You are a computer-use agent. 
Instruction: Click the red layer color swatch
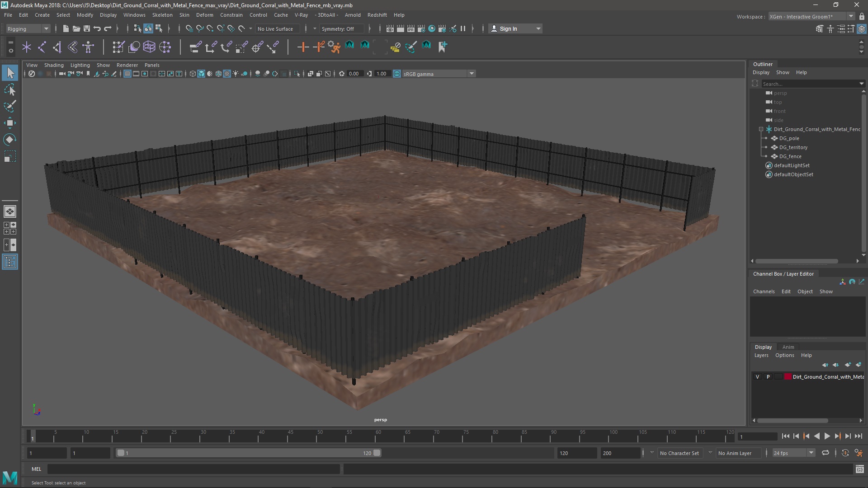coord(788,376)
